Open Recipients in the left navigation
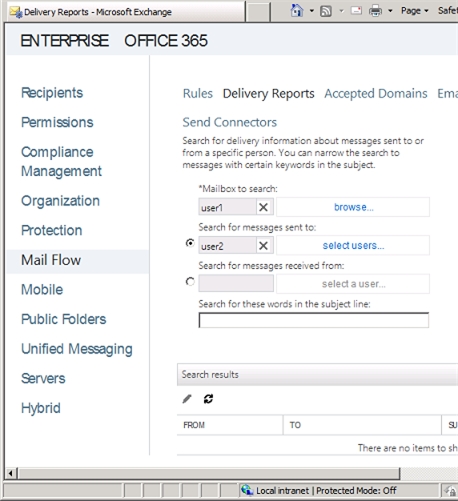458x501 pixels. tap(52, 93)
